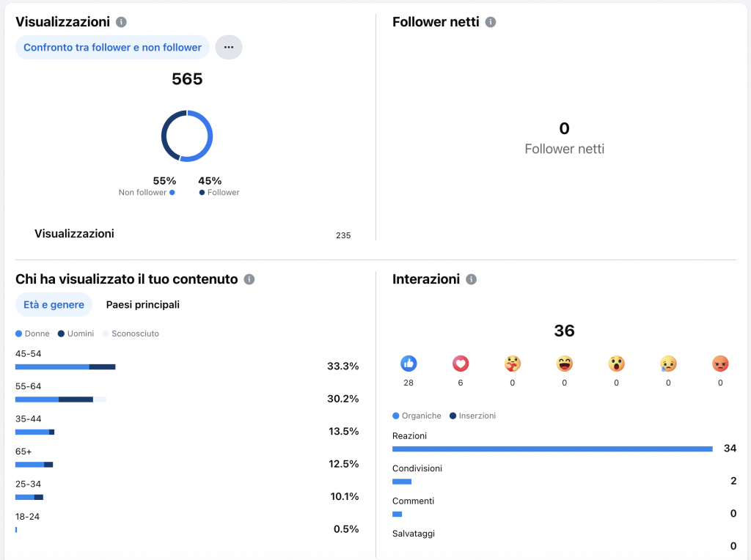Viewport: 751px width, 560px height.
Task: Click info icon next to Chi ha visualizzato
Action: (249, 279)
